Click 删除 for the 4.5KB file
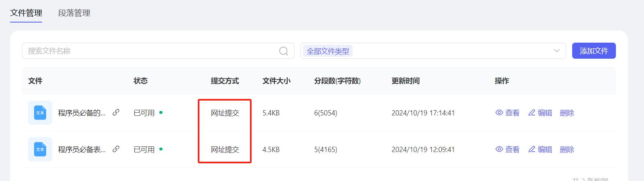The image size is (644, 181). (567, 150)
